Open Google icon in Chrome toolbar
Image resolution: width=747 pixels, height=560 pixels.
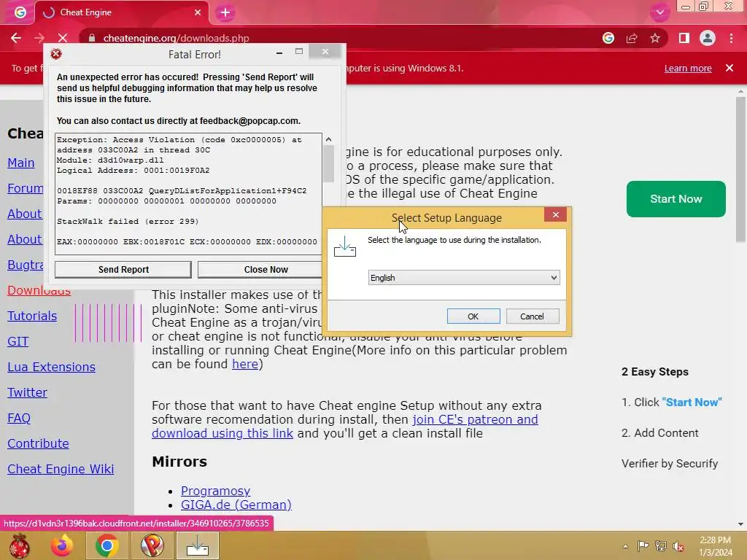(x=608, y=38)
